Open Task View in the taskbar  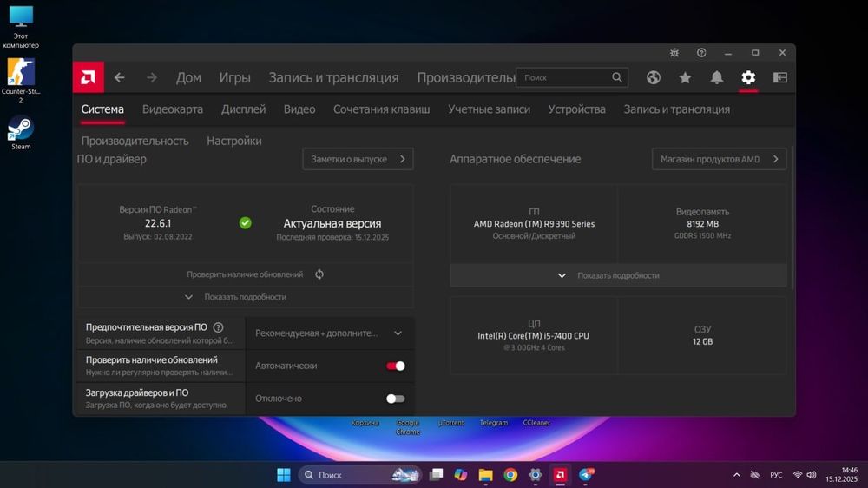437,475
